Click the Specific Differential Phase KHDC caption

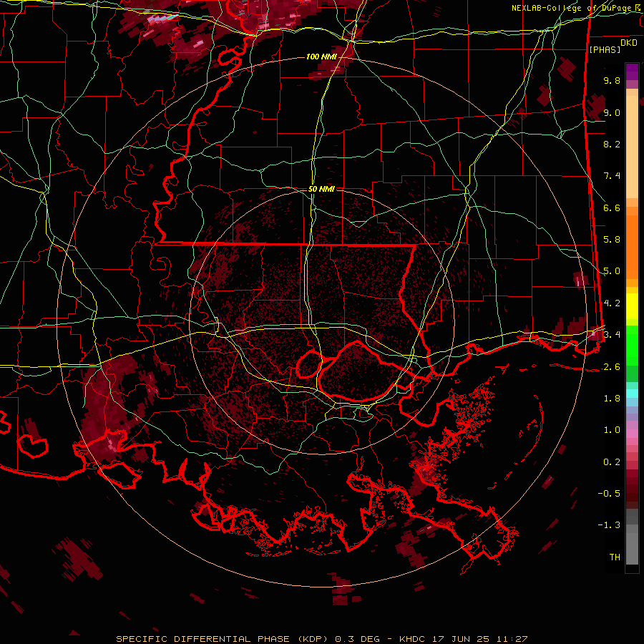(x=321, y=639)
